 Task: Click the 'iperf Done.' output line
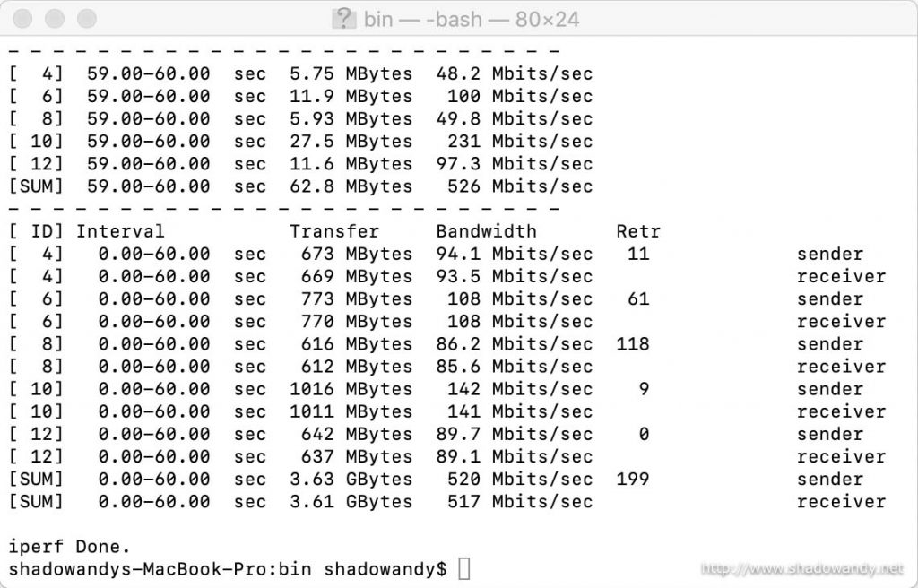coord(69,546)
